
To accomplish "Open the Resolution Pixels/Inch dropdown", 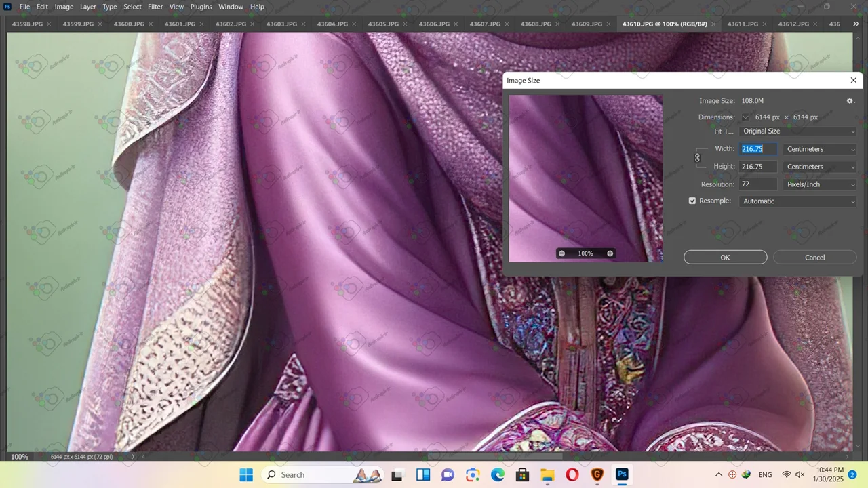I will (x=820, y=184).
